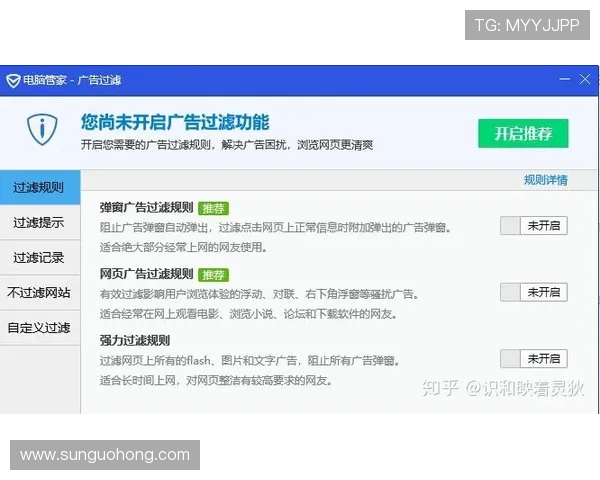Click the line 适合长时间上网
The width and height of the screenshot is (600, 480).
coord(216,380)
